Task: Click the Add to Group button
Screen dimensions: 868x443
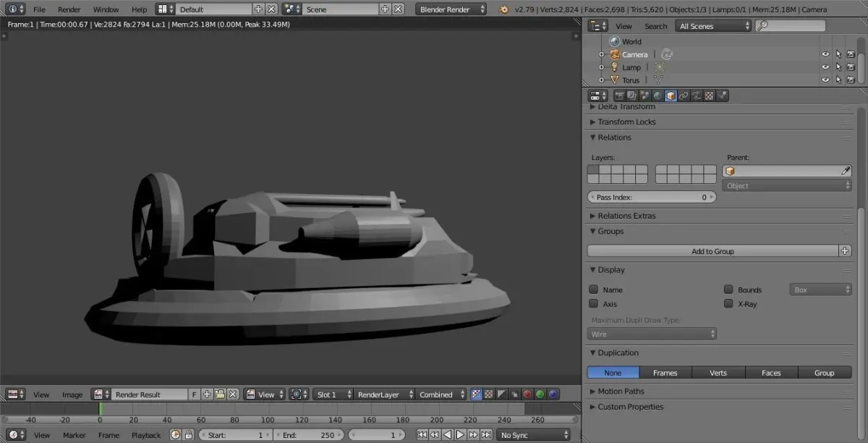Action: point(712,251)
